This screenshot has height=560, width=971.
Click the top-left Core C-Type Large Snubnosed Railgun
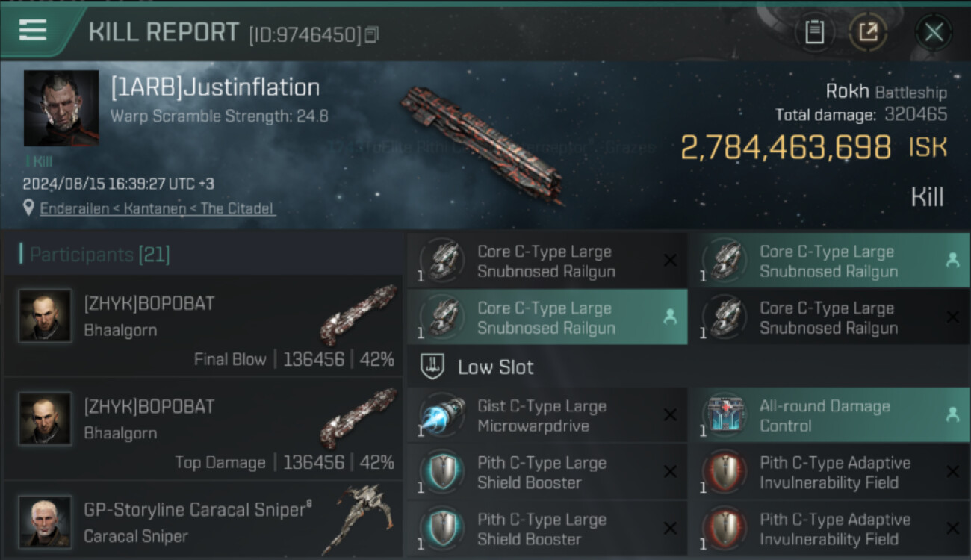[x=545, y=261]
